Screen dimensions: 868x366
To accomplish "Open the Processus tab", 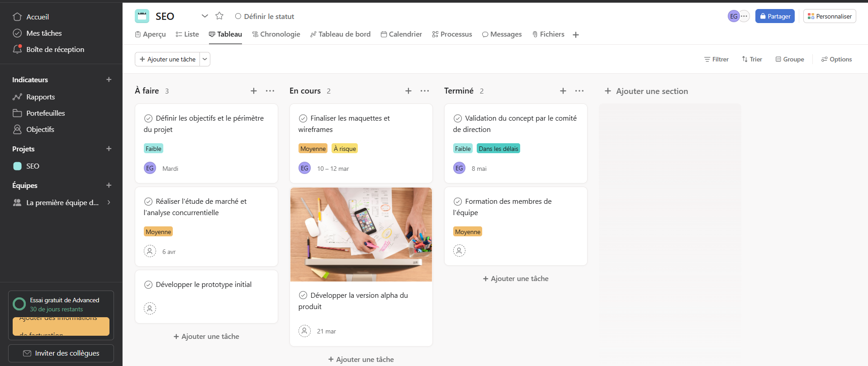I will (452, 34).
